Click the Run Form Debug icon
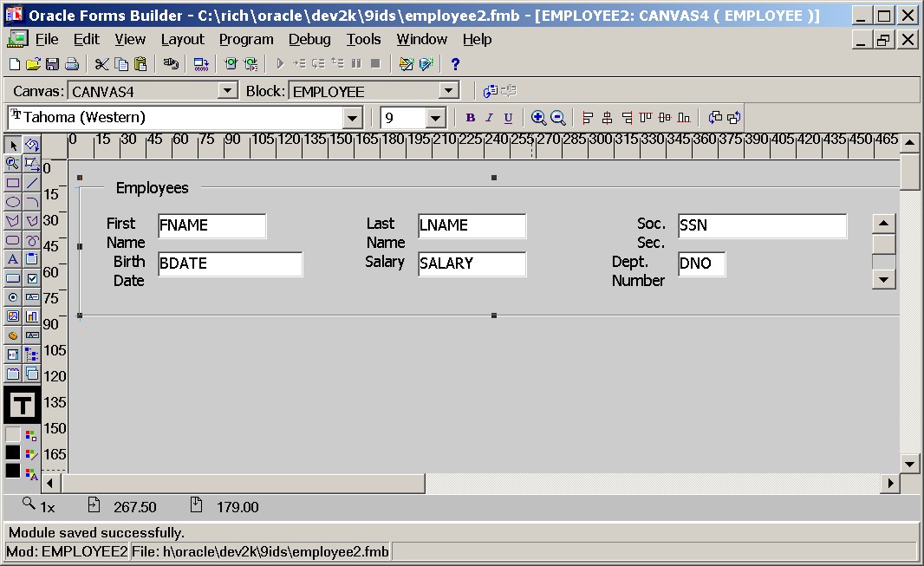 click(251, 63)
